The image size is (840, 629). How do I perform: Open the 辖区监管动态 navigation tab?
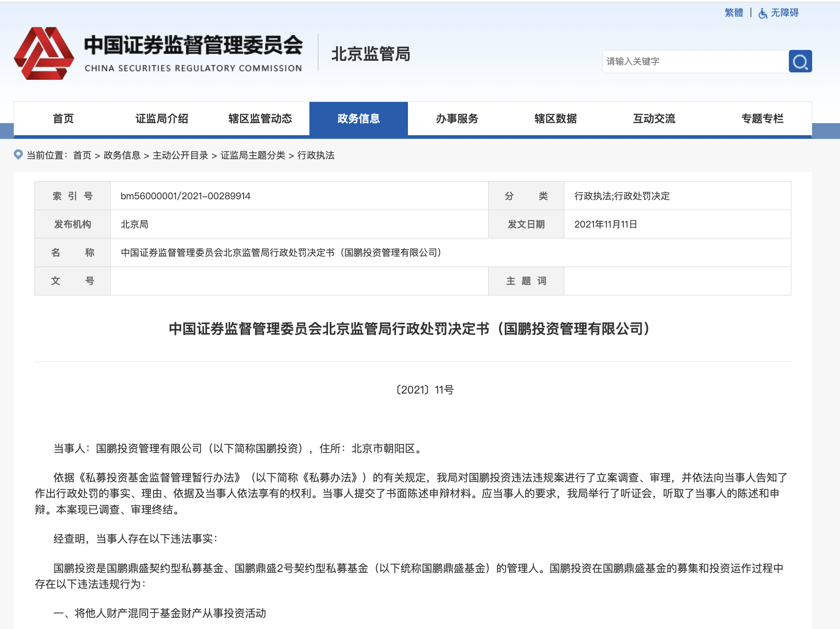click(x=260, y=119)
